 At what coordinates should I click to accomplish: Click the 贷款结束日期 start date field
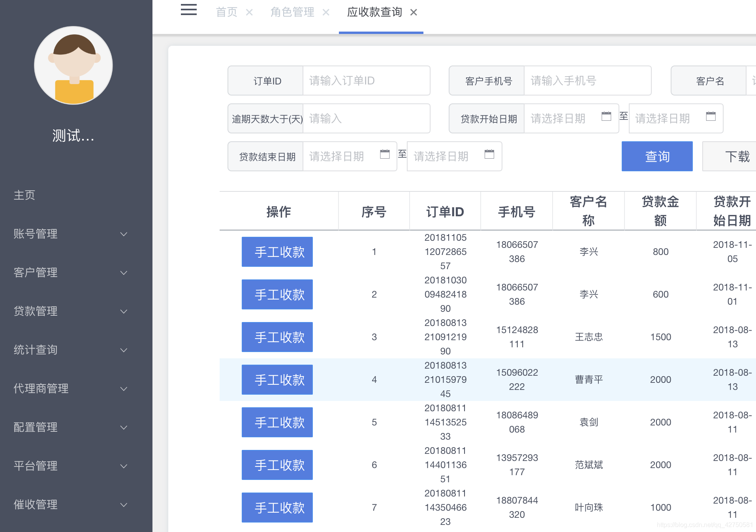(x=350, y=156)
